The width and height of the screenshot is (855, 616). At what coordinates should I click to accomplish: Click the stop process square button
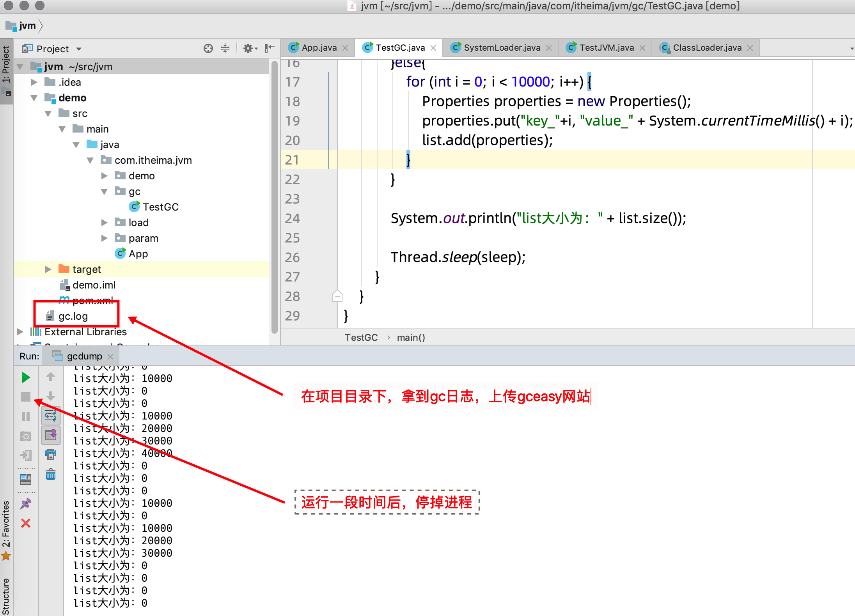point(26,397)
